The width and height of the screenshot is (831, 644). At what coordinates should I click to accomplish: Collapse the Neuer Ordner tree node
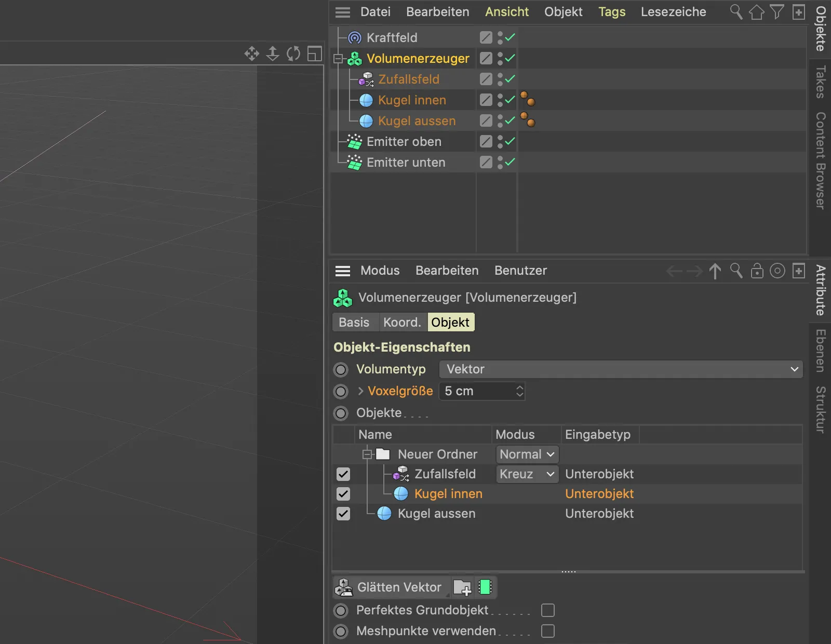[x=367, y=454]
